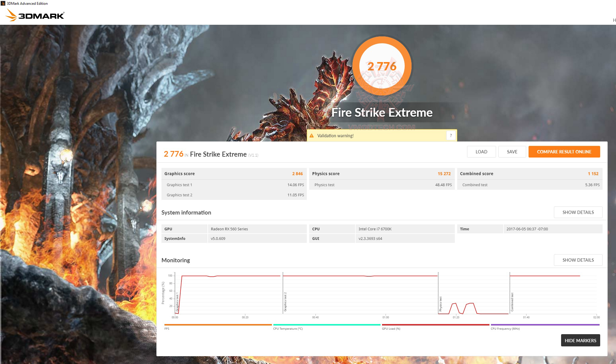616x364 pixels.
Task: Click the question mark on the validation warning
Action: coord(452,135)
